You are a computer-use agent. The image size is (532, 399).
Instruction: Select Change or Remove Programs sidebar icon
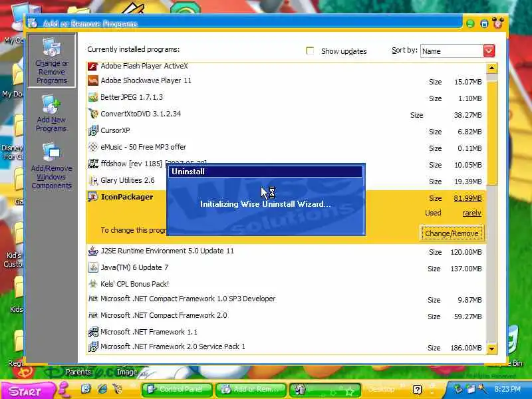coord(52,61)
